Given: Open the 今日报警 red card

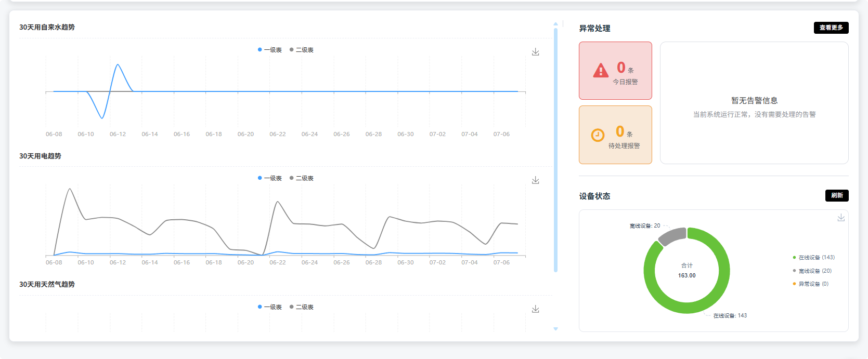Looking at the screenshot, I should tap(615, 71).
